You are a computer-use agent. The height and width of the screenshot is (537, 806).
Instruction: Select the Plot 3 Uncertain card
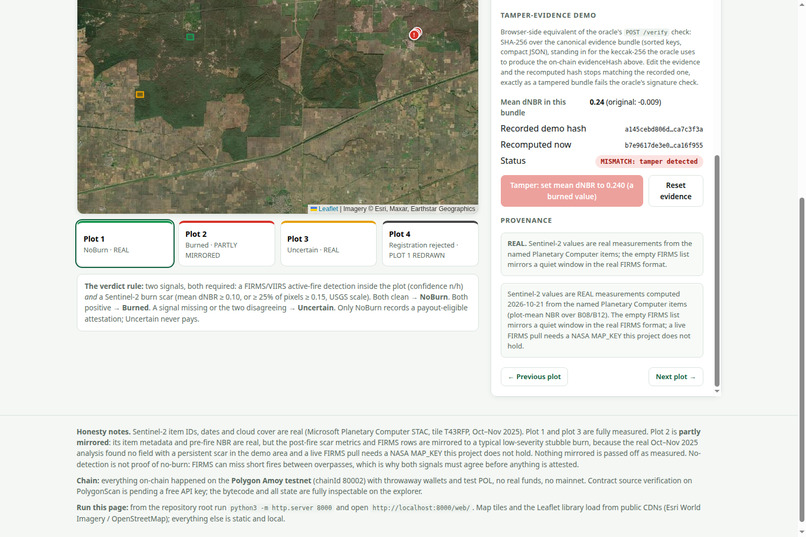(x=328, y=244)
